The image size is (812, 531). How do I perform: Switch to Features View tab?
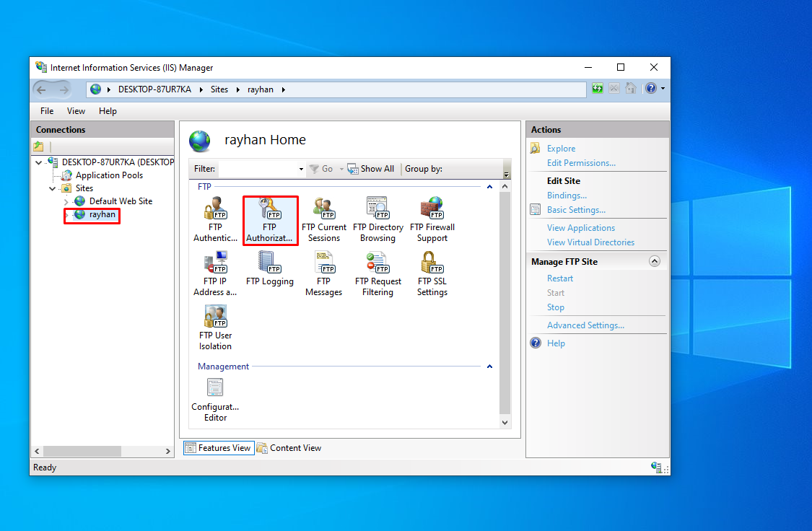pos(219,448)
